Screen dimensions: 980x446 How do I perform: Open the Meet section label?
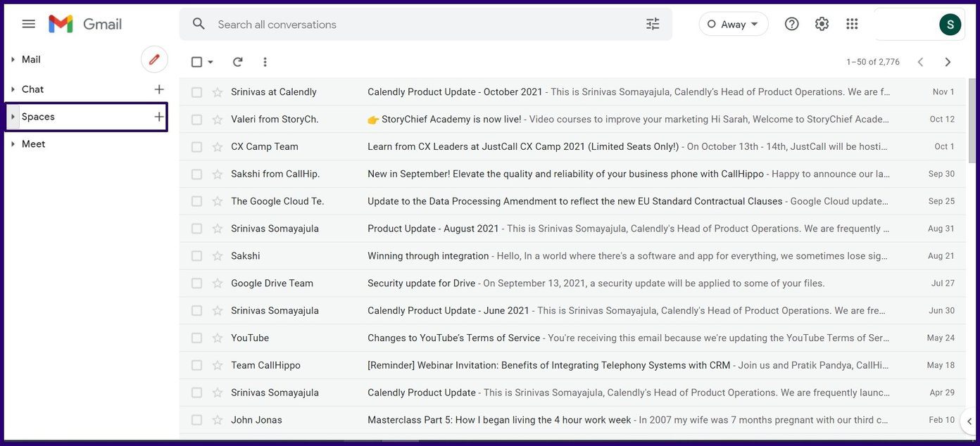pyautogui.click(x=33, y=144)
